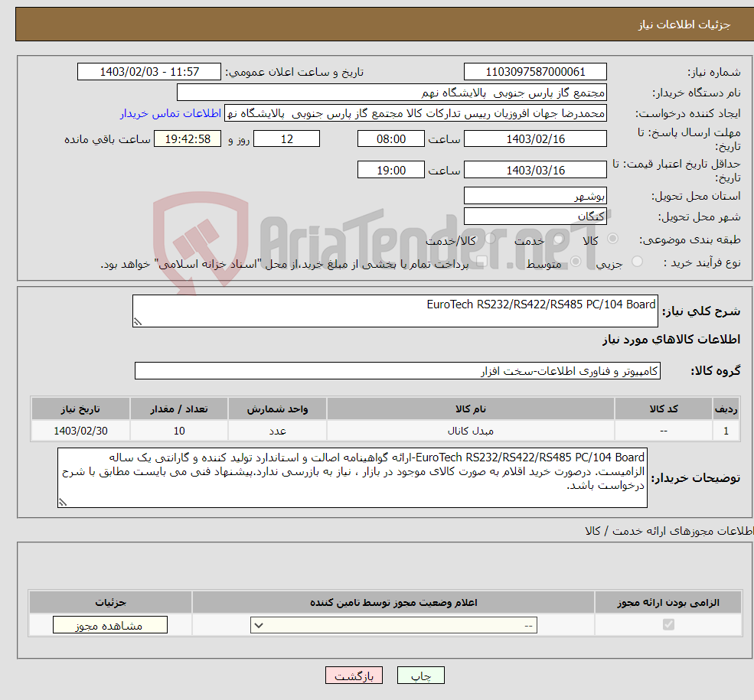Select the متوسط purchase type radio
The width and height of the screenshot is (754, 700).
tap(576, 262)
